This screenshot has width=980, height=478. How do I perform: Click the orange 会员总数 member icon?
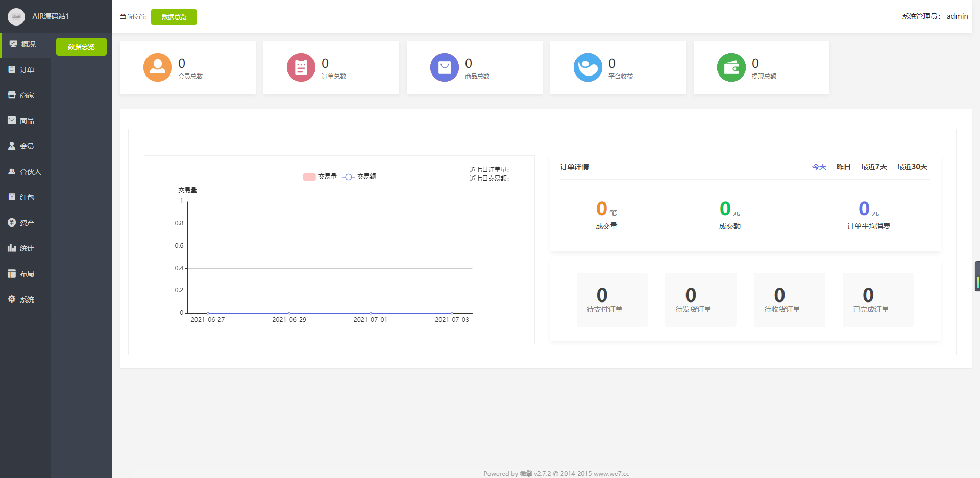point(158,67)
